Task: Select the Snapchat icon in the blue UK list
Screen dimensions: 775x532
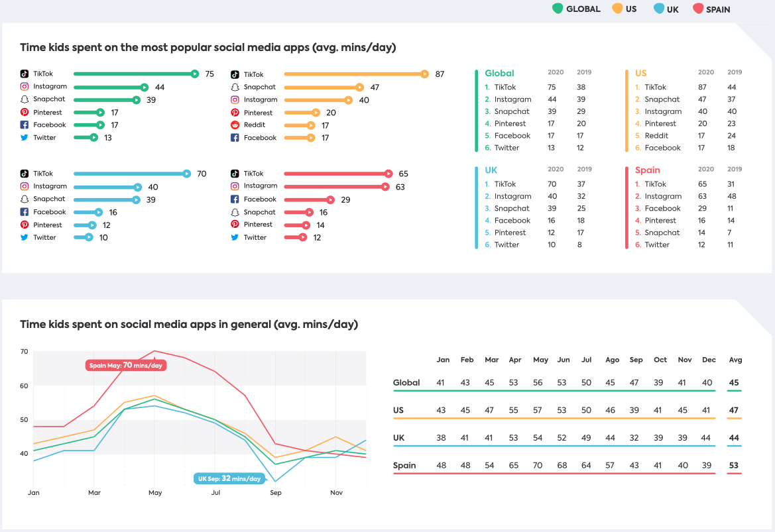Action: [x=24, y=199]
